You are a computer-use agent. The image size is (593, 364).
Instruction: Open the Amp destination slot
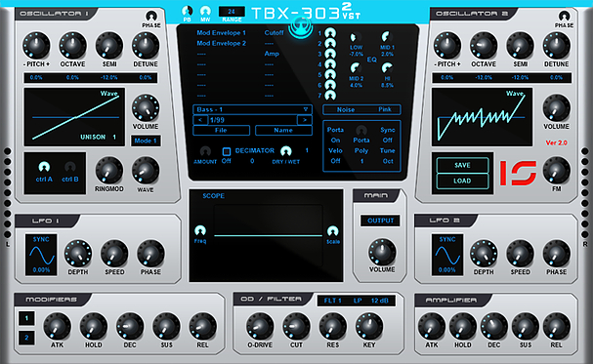pos(272,54)
